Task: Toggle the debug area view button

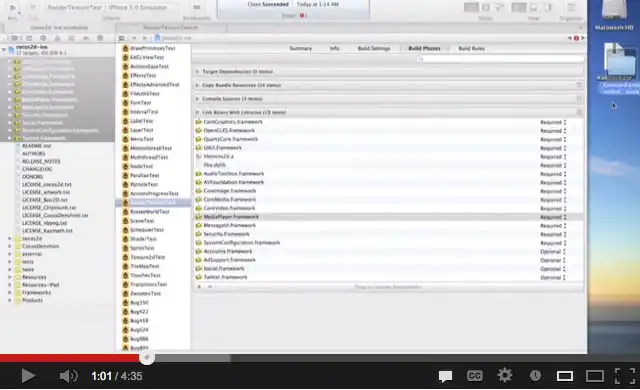Action: pyautogui.click(x=533, y=7)
